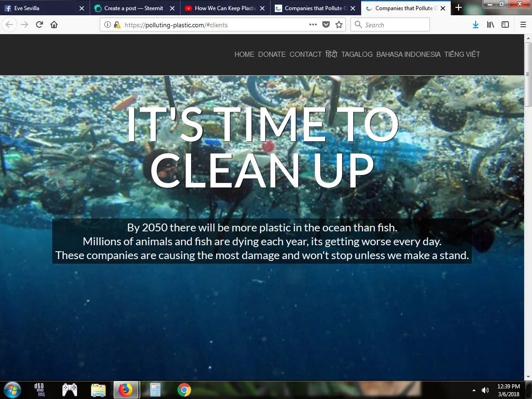532x399 pixels.
Task: Bookmark this page with star icon
Action: tap(339, 25)
